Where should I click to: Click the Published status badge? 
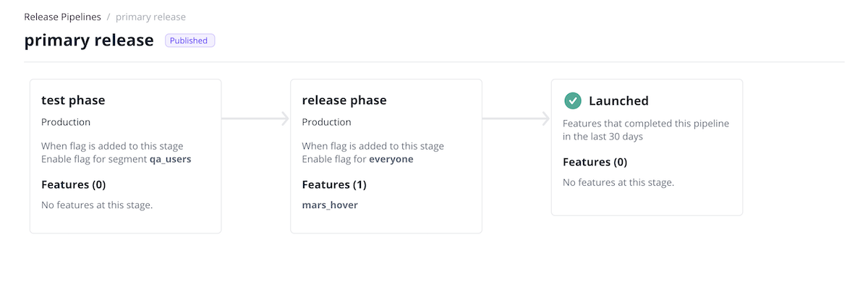click(x=190, y=40)
